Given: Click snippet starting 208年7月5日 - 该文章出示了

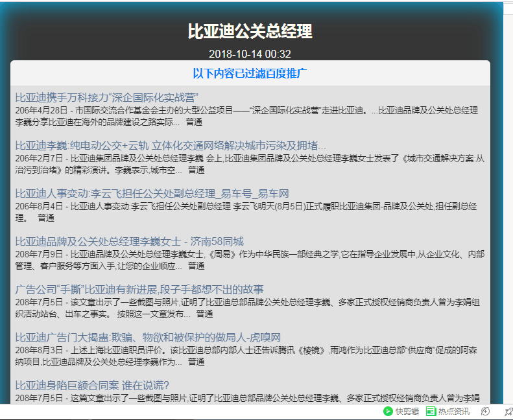Looking at the screenshot, I should (247, 309).
